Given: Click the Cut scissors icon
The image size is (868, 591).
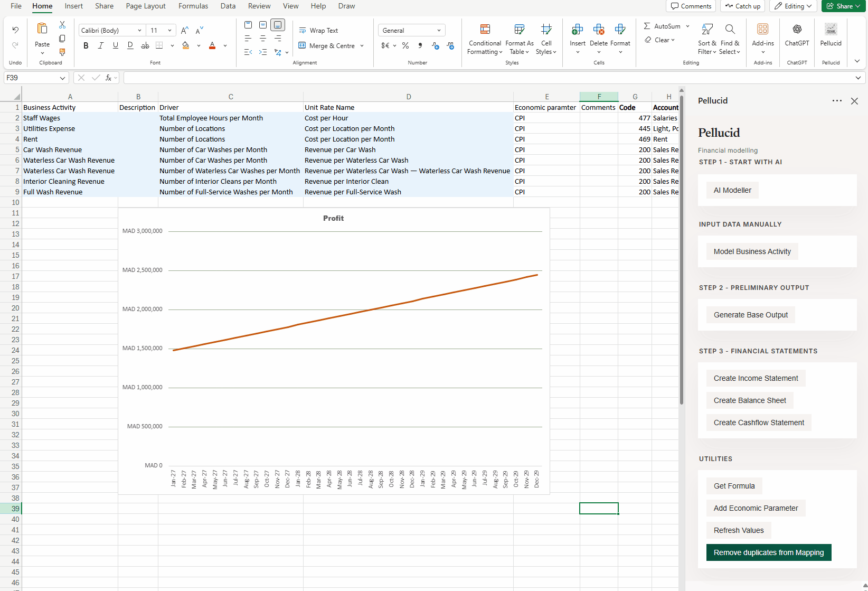Looking at the screenshot, I should click(62, 25).
